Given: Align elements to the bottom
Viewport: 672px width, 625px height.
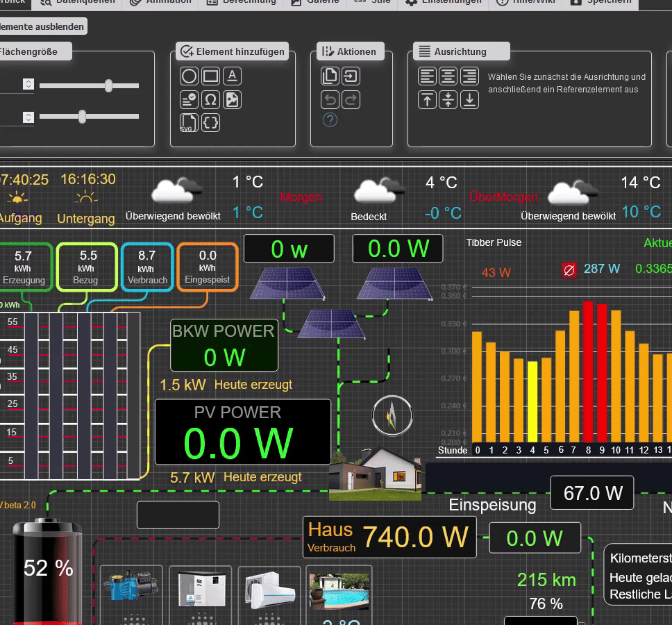Looking at the screenshot, I should pos(470,99).
